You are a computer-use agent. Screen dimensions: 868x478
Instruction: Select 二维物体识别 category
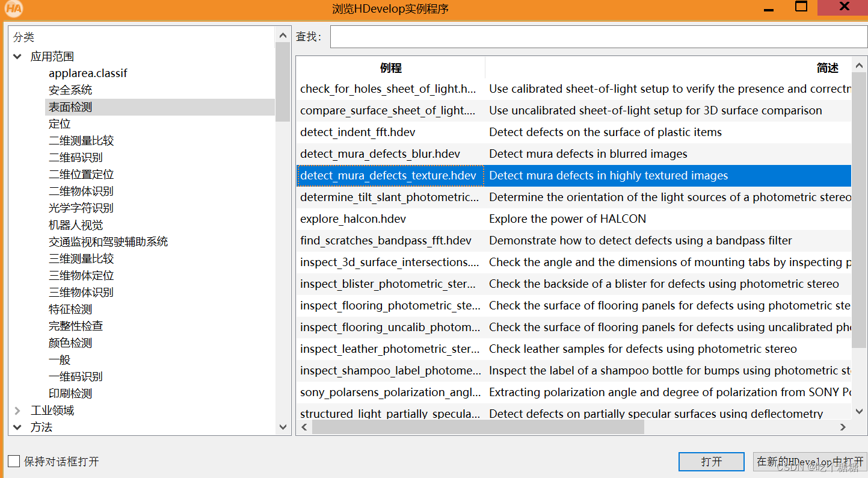coord(81,191)
